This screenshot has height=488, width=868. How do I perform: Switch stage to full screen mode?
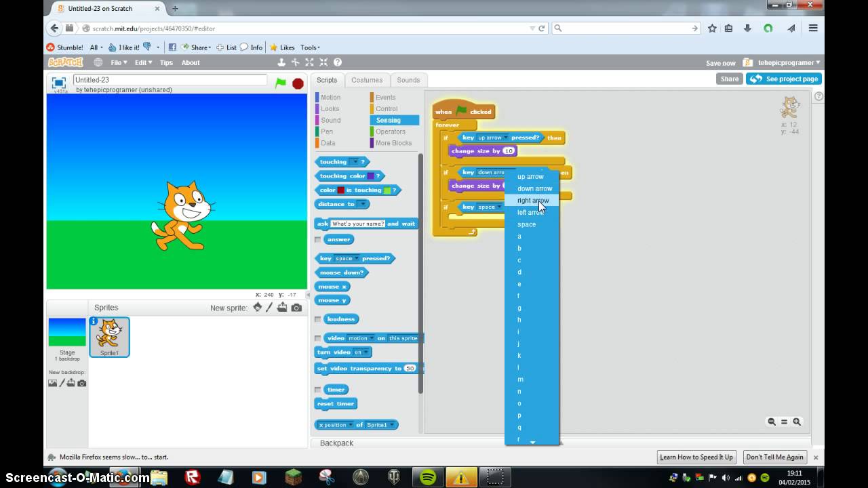click(59, 83)
